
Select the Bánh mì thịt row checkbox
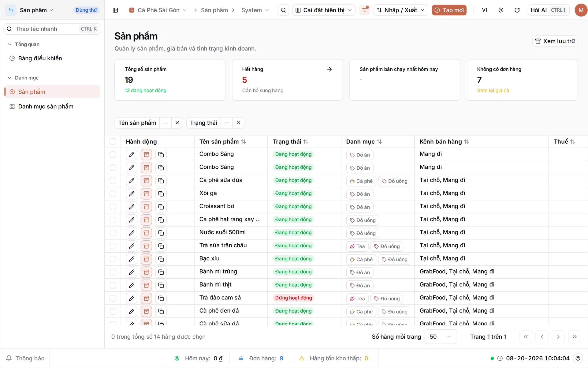[113, 285]
